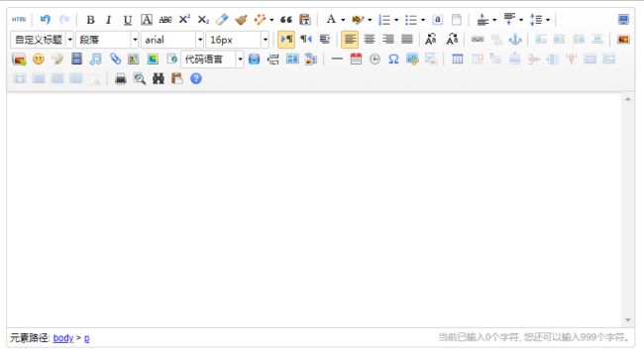Open the 代码语言 code language dropdown
This screenshot has height=357, width=644.
212,59
